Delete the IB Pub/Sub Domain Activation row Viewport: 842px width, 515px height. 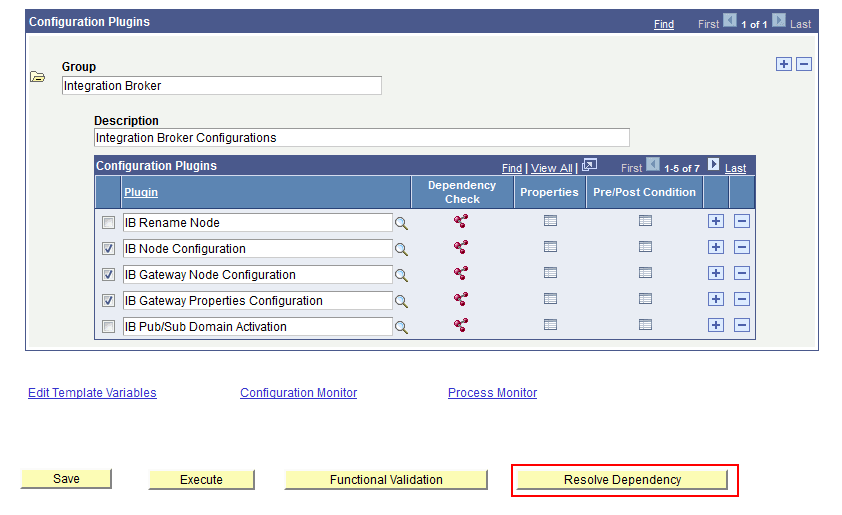point(742,325)
